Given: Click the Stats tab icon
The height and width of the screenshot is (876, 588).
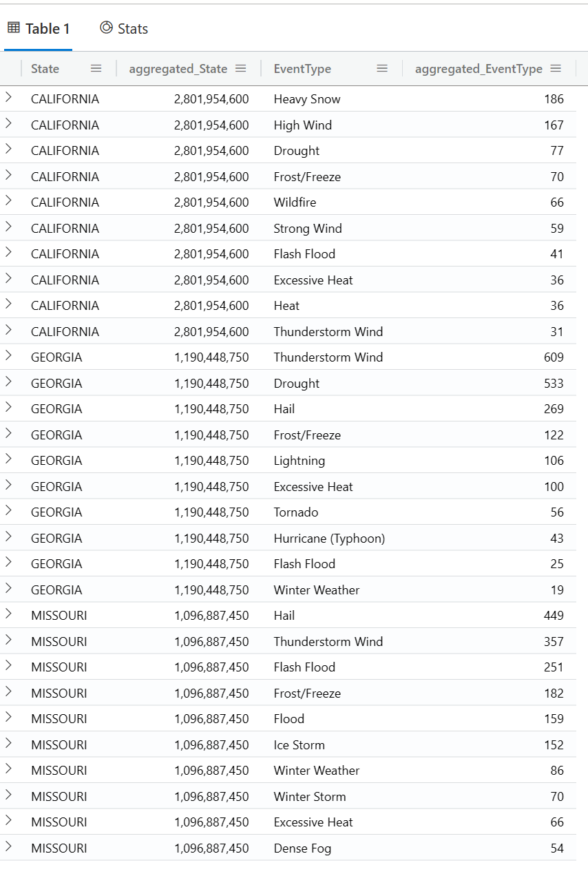Looking at the screenshot, I should (x=106, y=28).
